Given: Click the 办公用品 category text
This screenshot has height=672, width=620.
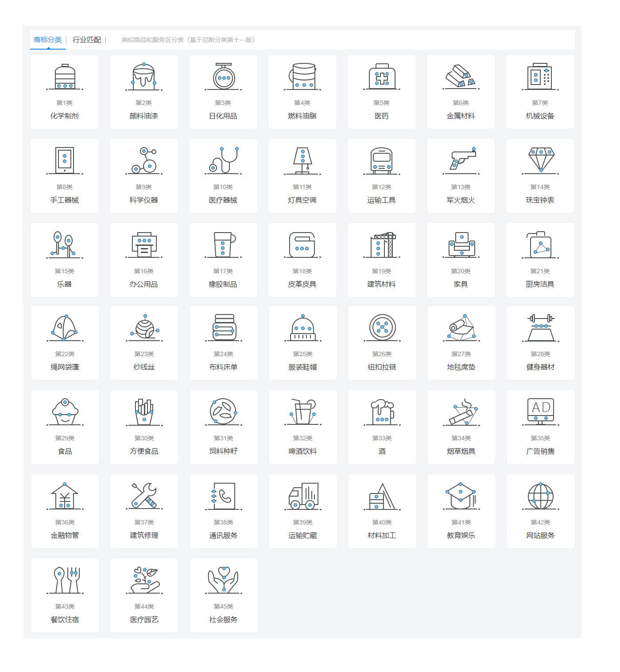Looking at the screenshot, I should 143,284.
